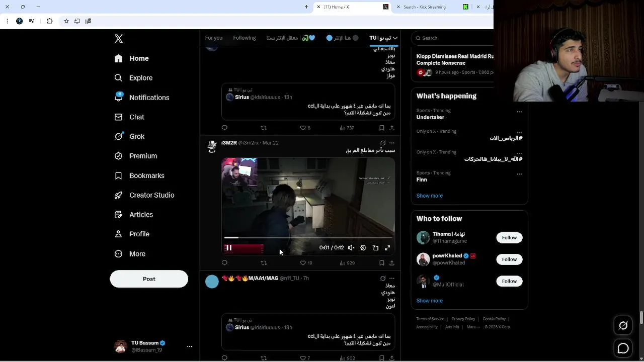Image resolution: width=644 pixels, height=362 pixels.
Task: View analytics showing 929 views
Action: tap(347, 262)
